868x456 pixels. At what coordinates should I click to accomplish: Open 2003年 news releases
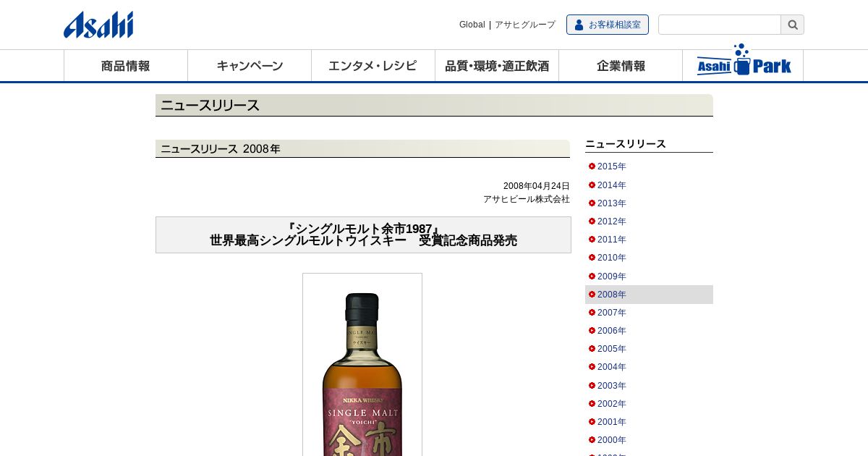(612, 386)
